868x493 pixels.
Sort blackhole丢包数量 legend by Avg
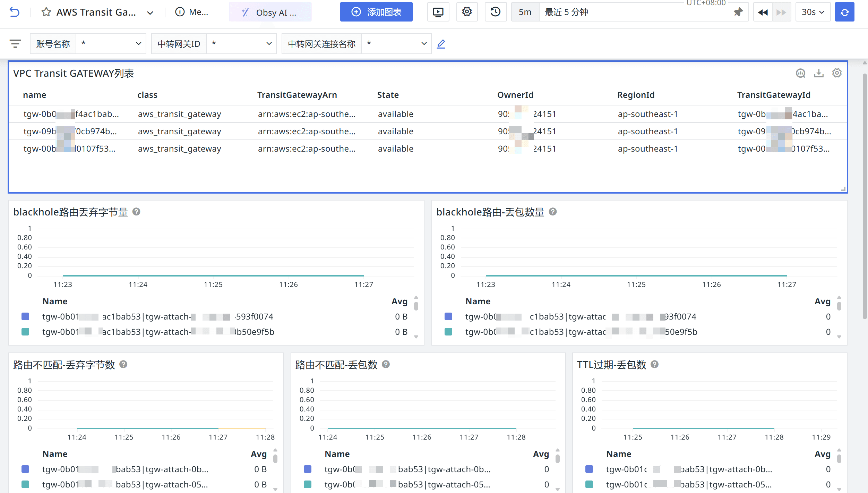pos(823,301)
